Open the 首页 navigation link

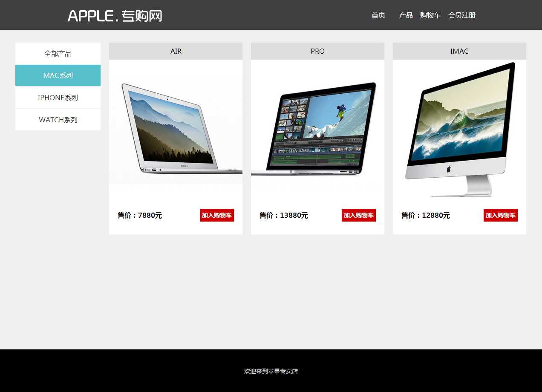point(378,15)
